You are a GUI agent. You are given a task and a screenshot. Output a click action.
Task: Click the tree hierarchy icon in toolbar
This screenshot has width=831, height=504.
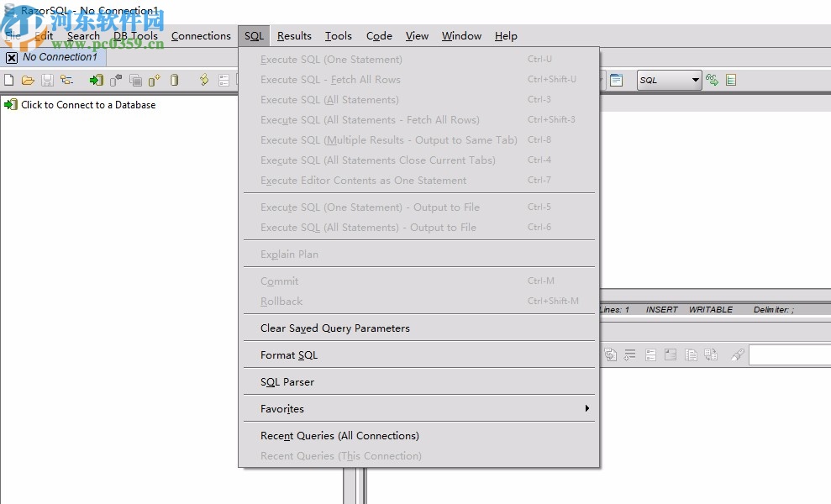(x=66, y=80)
